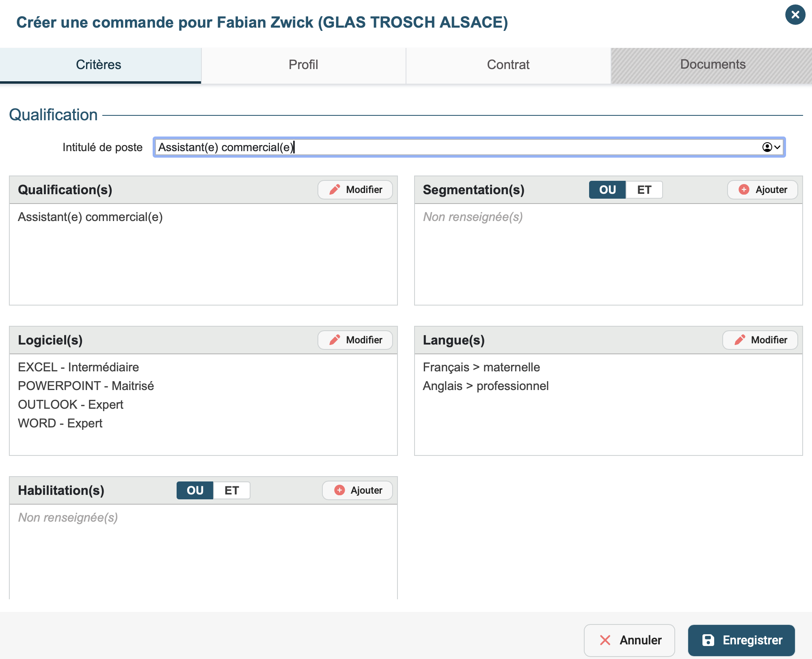Switch Segmentation(s) to ET mode
Viewport: 812px width, 659px height.
644,190
